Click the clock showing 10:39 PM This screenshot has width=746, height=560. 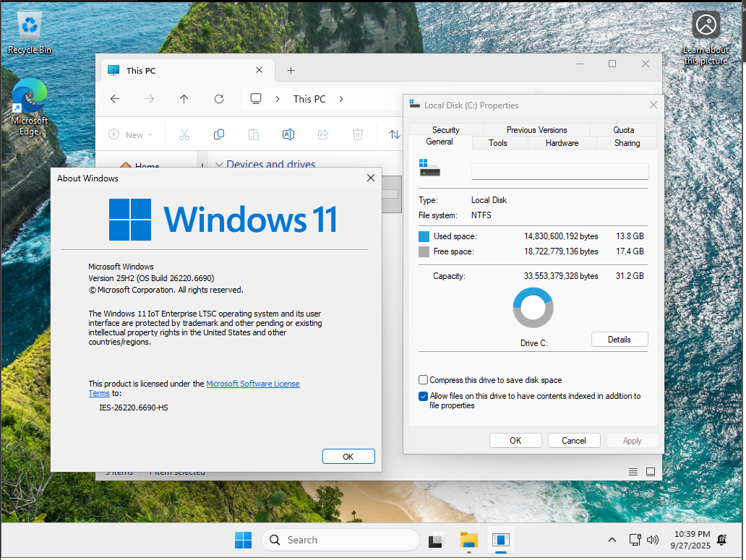692,534
